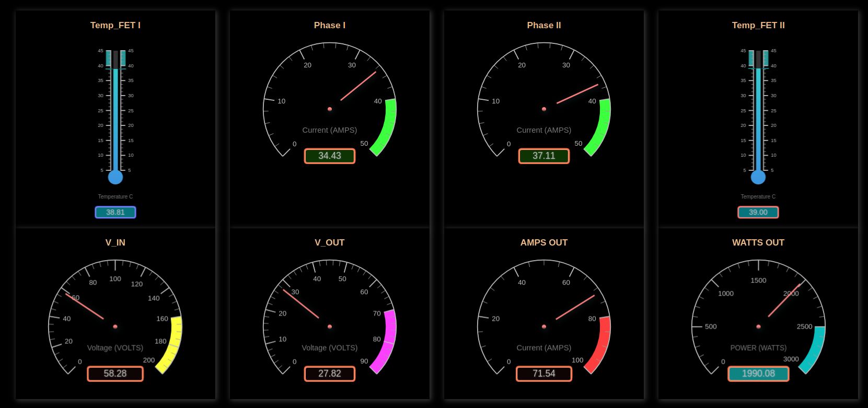Click the green high-range arc on Phase I
Viewport: 868px width, 408px height.
click(x=388, y=127)
